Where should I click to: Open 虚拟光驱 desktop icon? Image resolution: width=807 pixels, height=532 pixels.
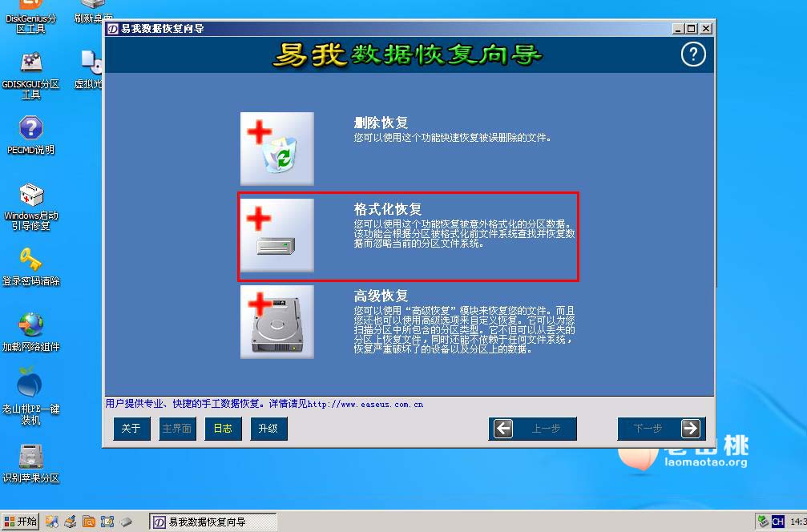point(90,70)
